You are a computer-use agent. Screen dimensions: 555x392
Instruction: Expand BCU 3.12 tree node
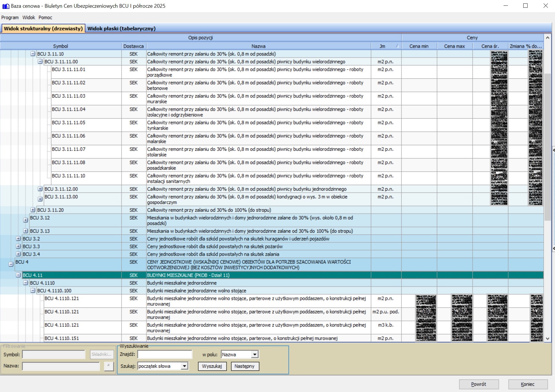tap(25, 220)
